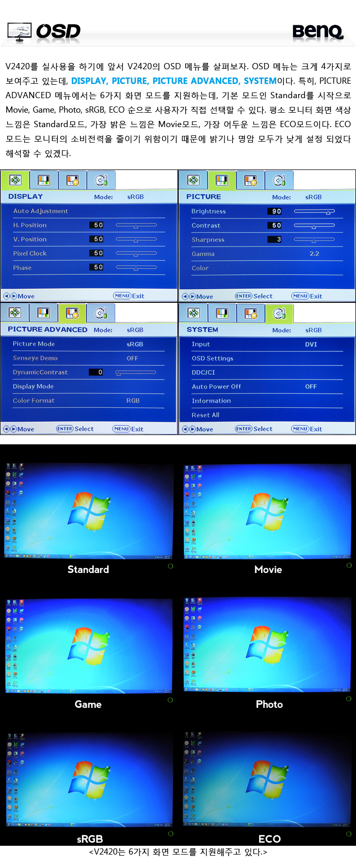Select the Picture tab icon in the SYSTEM panel
The height and width of the screenshot is (868, 356).
[222, 313]
